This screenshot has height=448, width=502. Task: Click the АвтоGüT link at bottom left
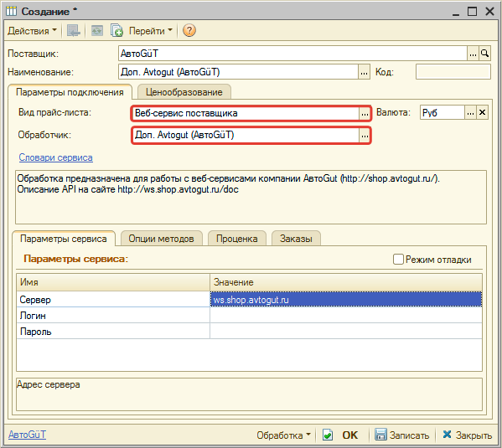coord(27,435)
